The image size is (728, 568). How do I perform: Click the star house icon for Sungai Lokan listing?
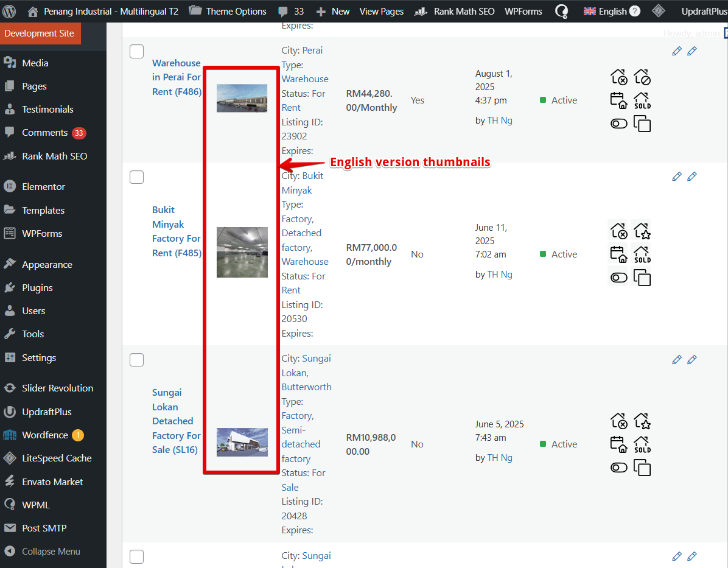point(642,421)
